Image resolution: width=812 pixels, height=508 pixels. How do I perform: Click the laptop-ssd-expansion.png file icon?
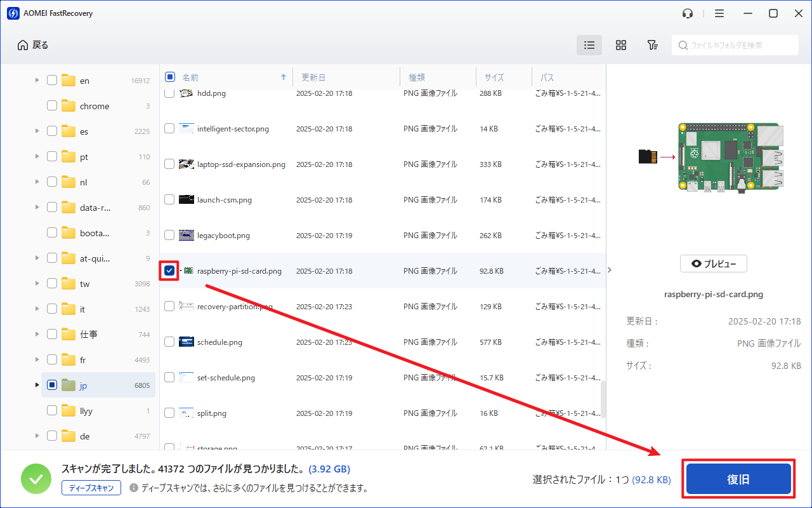(187, 164)
